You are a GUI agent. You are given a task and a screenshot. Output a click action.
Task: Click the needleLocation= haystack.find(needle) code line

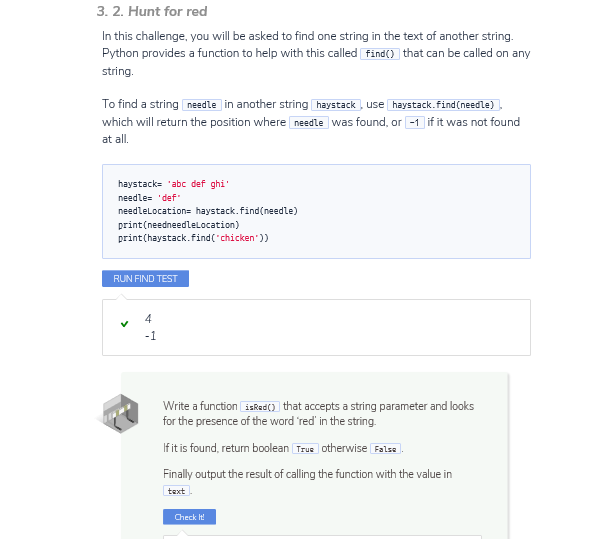[207, 211]
